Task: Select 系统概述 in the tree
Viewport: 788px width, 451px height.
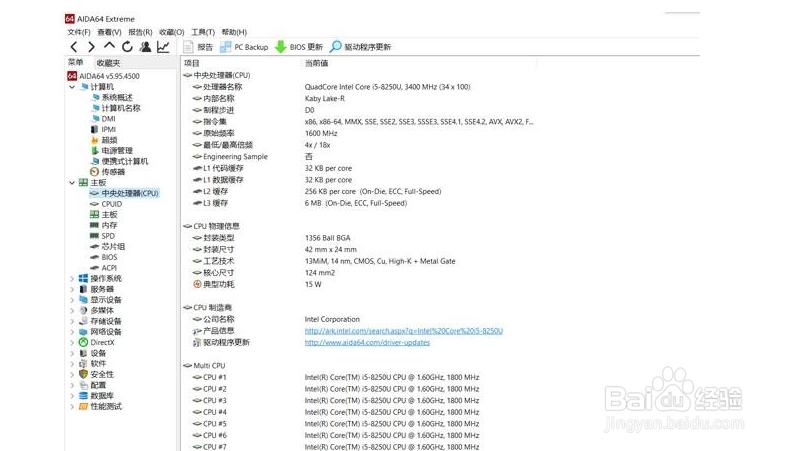Action: (x=112, y=98)
